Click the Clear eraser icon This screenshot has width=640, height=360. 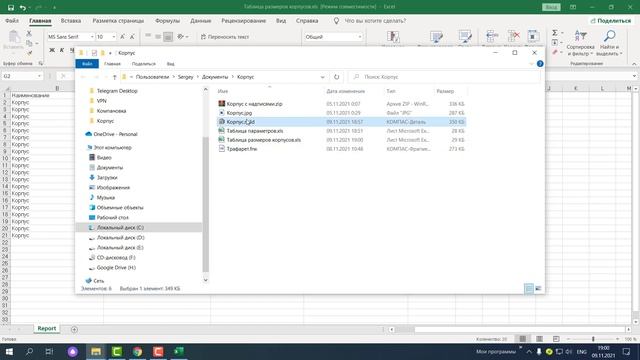(x=555, y=52)
